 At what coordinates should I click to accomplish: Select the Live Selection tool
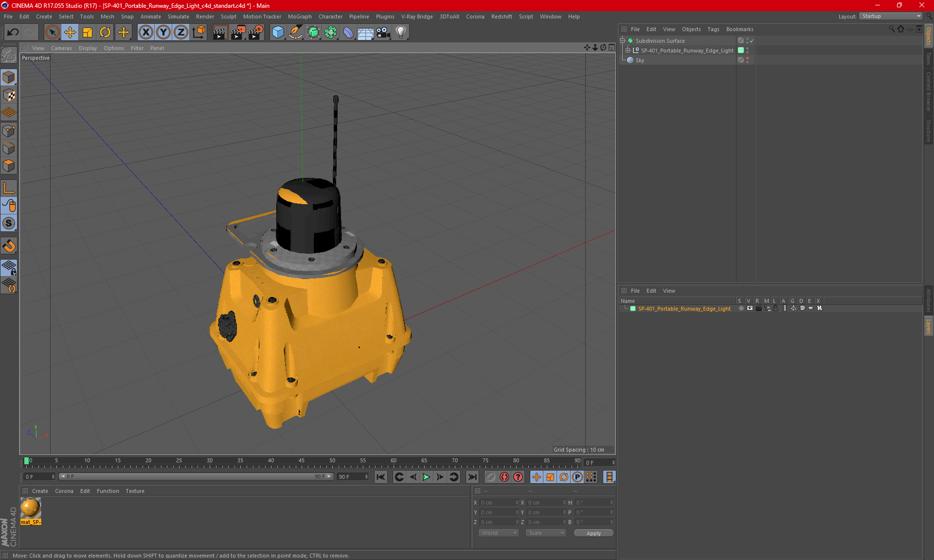52,33
